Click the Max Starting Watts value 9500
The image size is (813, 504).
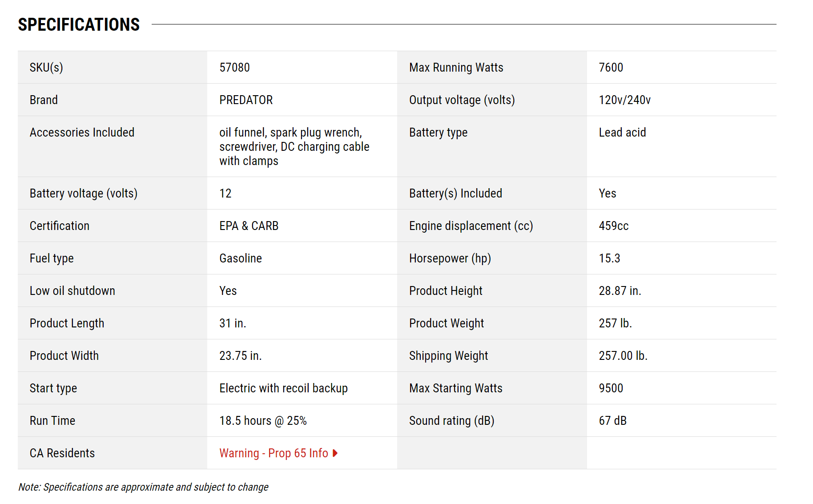pos(611,388)
